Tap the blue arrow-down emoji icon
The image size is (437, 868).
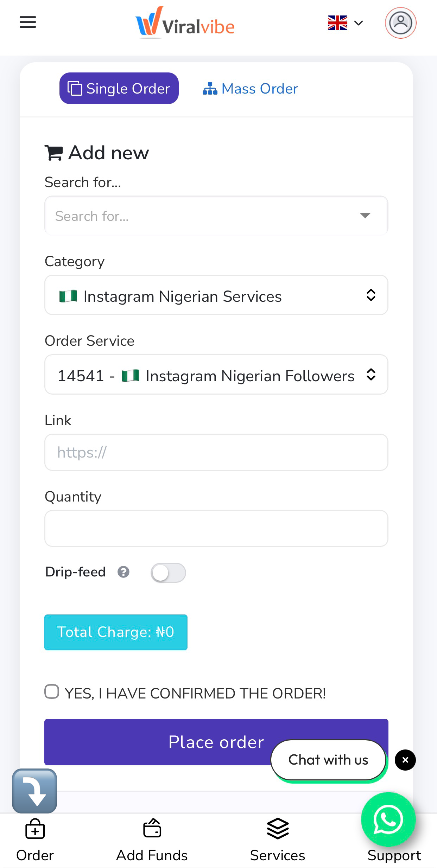click(x=34, y=791)
